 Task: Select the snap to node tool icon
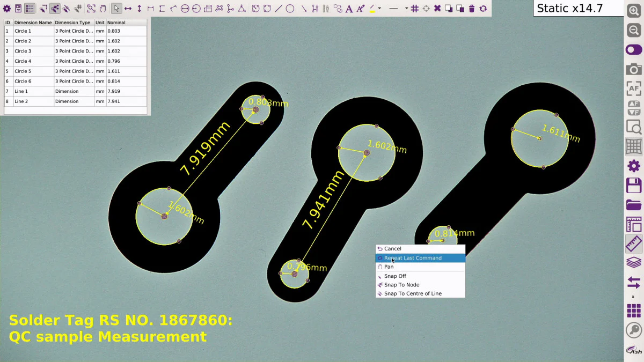pos(55,9)
